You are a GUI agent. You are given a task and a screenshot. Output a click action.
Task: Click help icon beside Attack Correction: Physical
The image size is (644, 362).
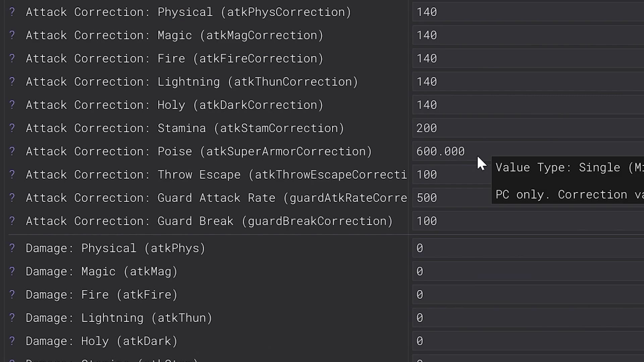pyautogui.click(x=12, y=12)
